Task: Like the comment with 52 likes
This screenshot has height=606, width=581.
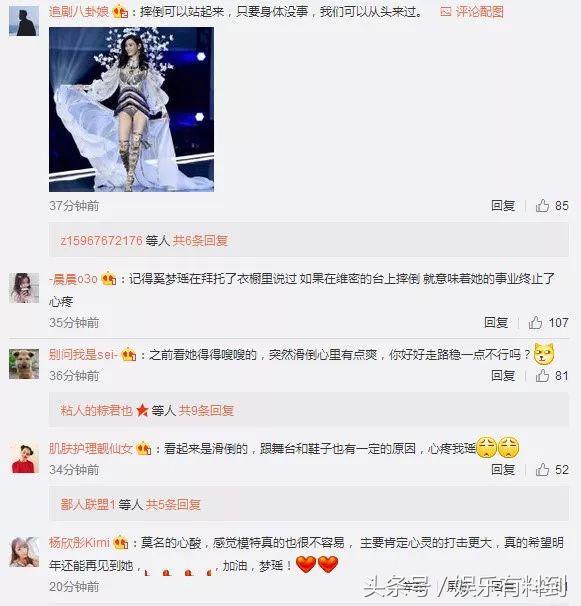Action: 542,470
